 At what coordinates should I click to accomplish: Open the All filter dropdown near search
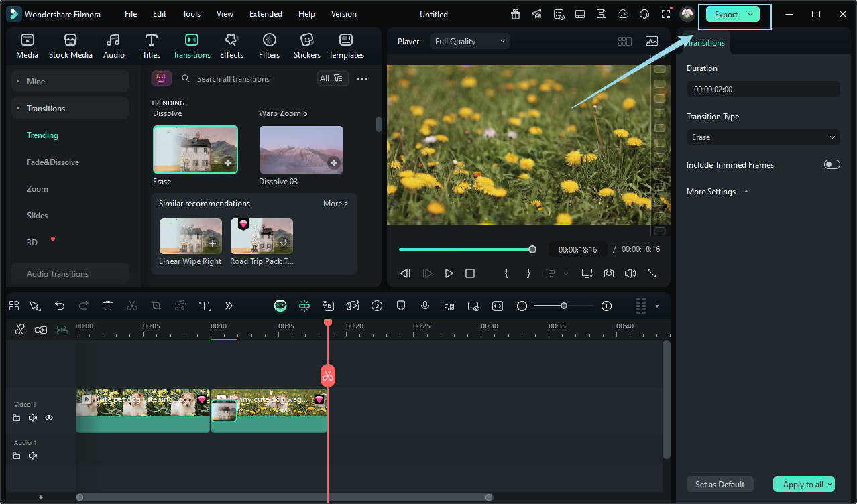click(x=333, y=78)
